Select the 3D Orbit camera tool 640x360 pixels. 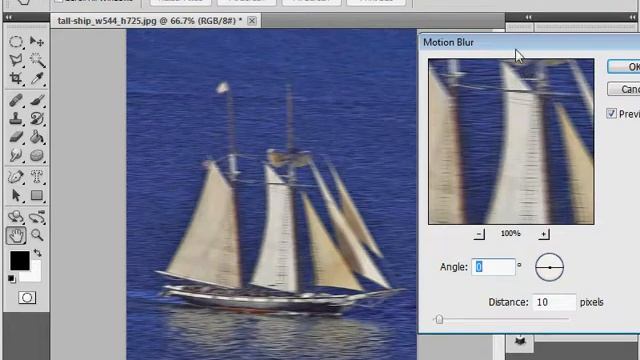coord(37,217)
